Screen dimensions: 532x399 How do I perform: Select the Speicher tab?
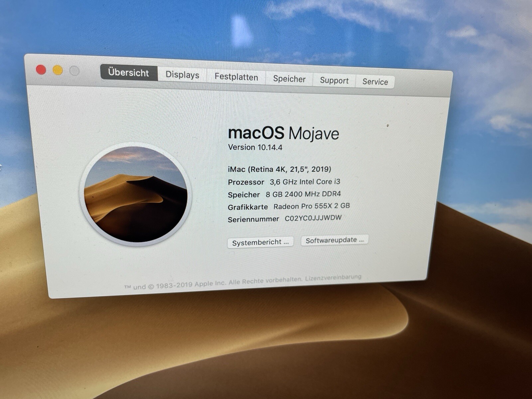pos(289,79)
